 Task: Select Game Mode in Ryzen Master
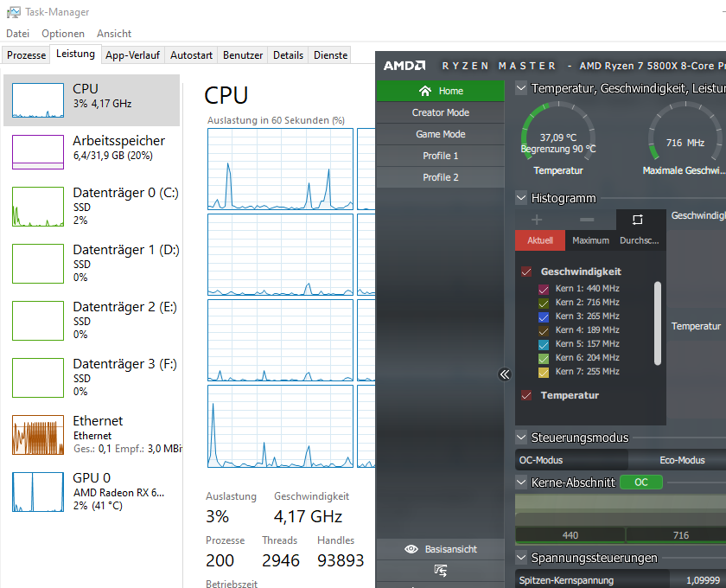tap(440, 134)
